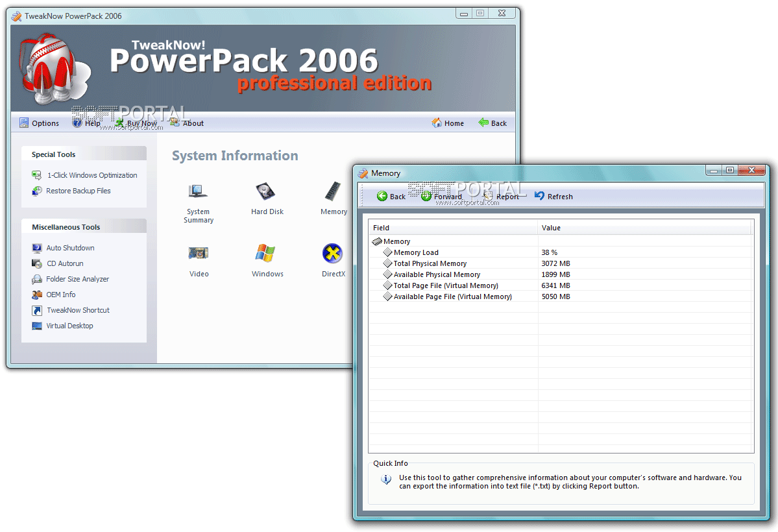Click the Folder Size Analyzer icon

pos(37,279)
